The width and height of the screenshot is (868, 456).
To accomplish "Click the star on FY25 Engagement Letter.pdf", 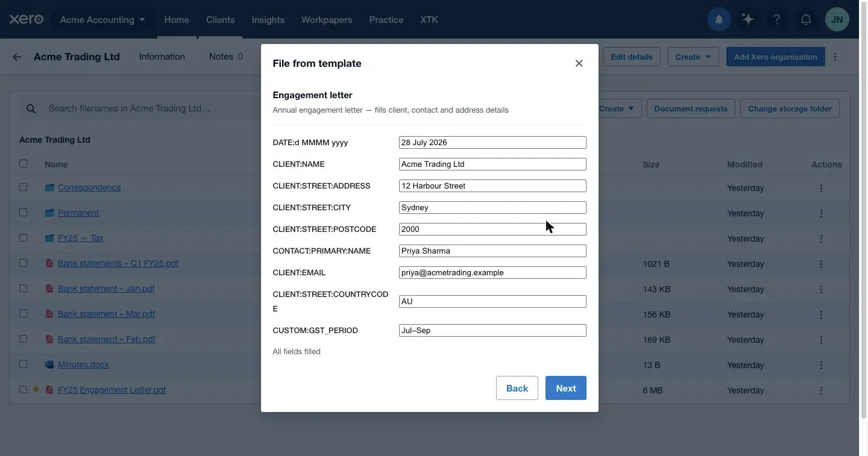I will point(36,389).
